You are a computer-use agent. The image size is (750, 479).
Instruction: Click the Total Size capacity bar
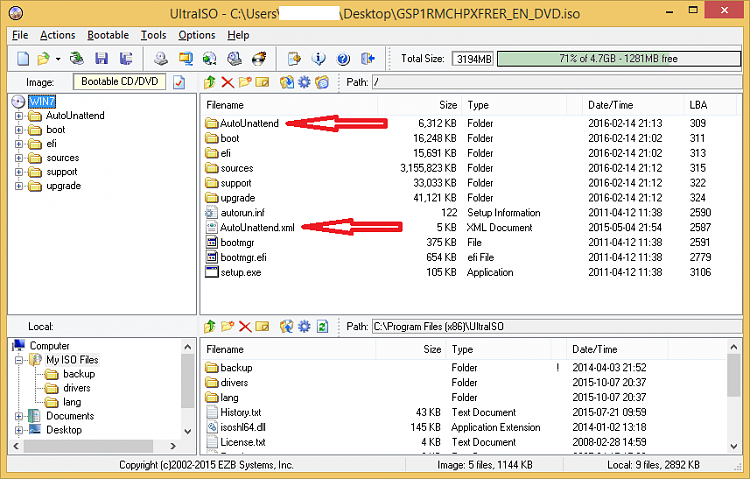(x=619, y=59)
